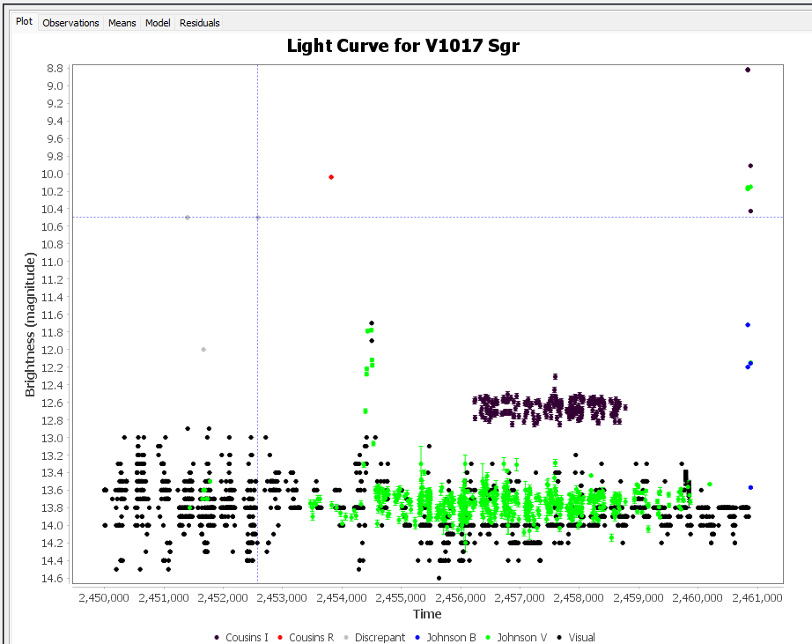Viewport: 812px width, 644px height.
Task: Open the Means tab
Action: click(122, 23)
